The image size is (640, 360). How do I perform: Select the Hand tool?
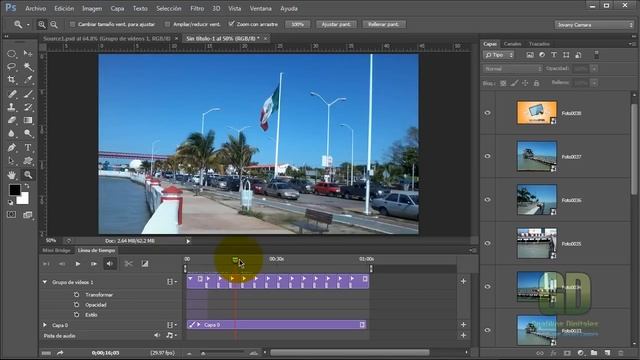tap(11, 175)
